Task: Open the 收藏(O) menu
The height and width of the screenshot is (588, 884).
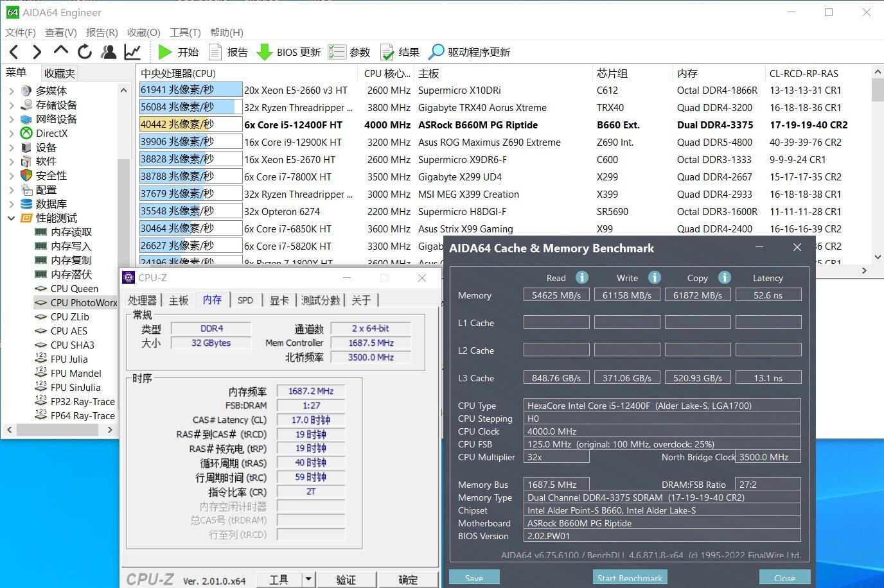Action: point(143,32)
